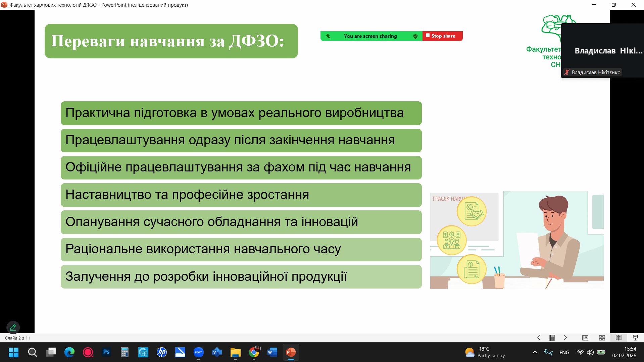
Task: Switch to Normal view in status bar
Action: [x=585, y=338]
